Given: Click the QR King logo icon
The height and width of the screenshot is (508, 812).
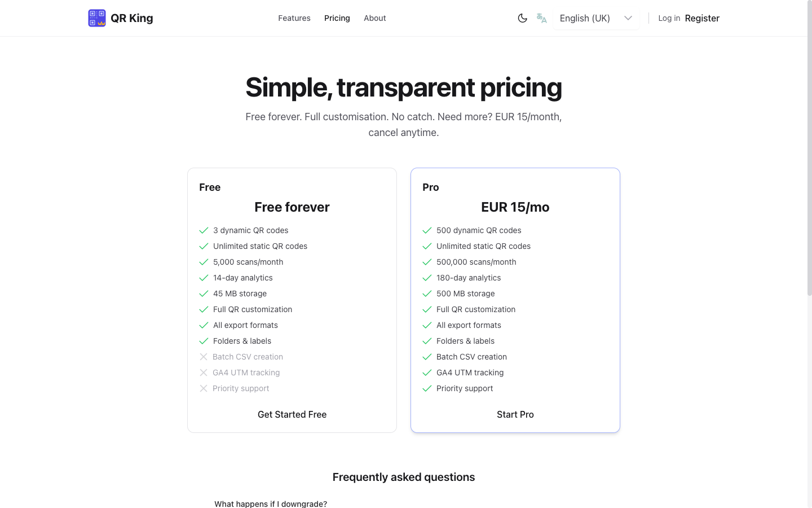Looking at the screenshot, I should pos(97,18).
